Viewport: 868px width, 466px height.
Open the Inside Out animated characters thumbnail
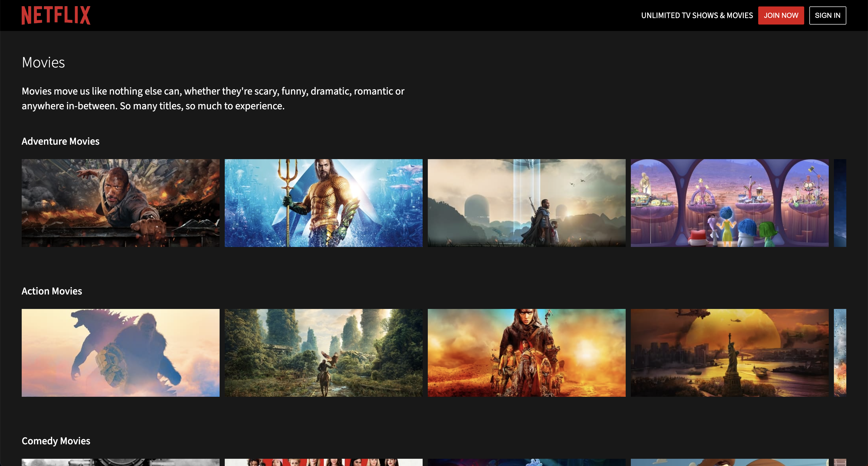tap(729, 203)
